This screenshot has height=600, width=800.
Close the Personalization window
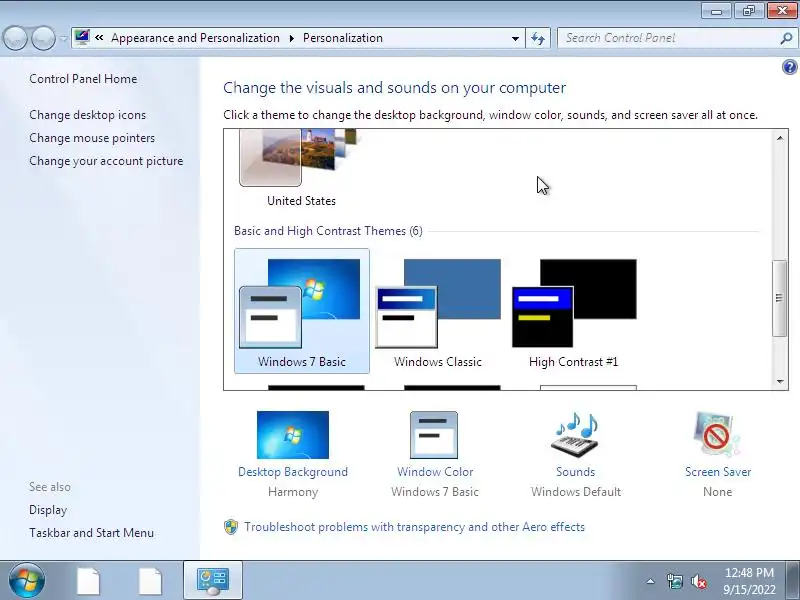click(782, 11)
